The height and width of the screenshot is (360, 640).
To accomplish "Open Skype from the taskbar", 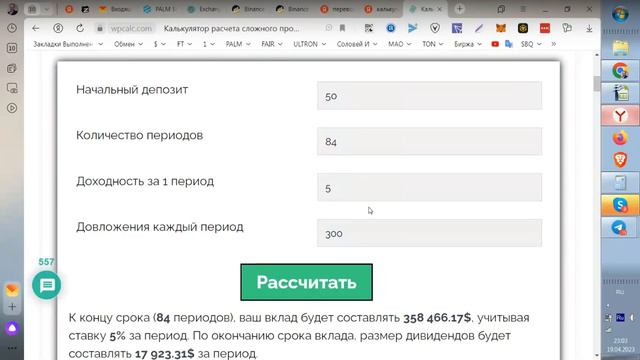I will click(x=620, y=205).
